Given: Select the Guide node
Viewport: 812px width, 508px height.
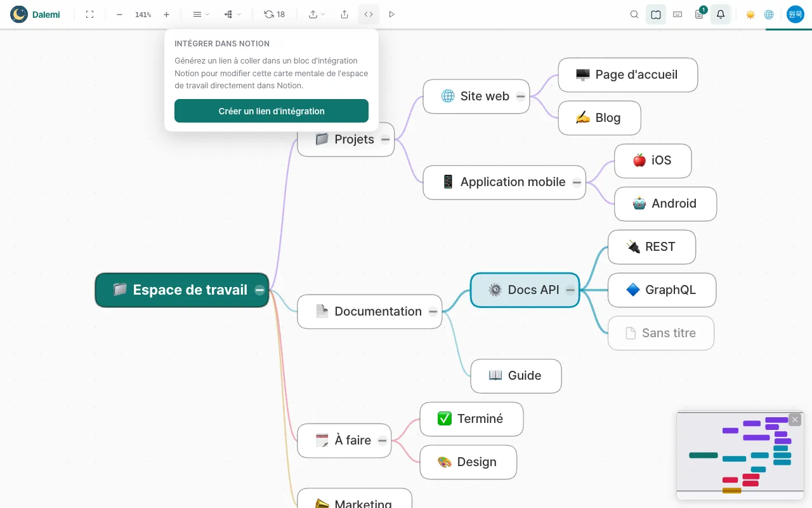Looking at the screenshot, I should (516, 376).
